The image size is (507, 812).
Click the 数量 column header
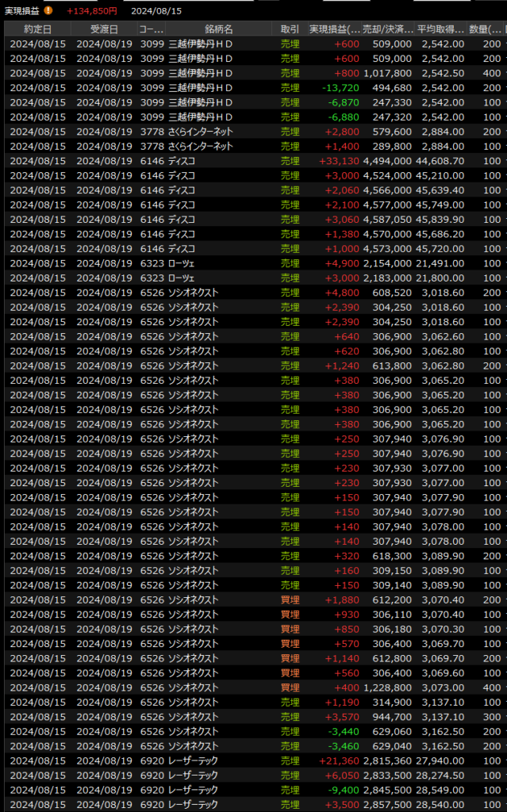click(486, 29)
